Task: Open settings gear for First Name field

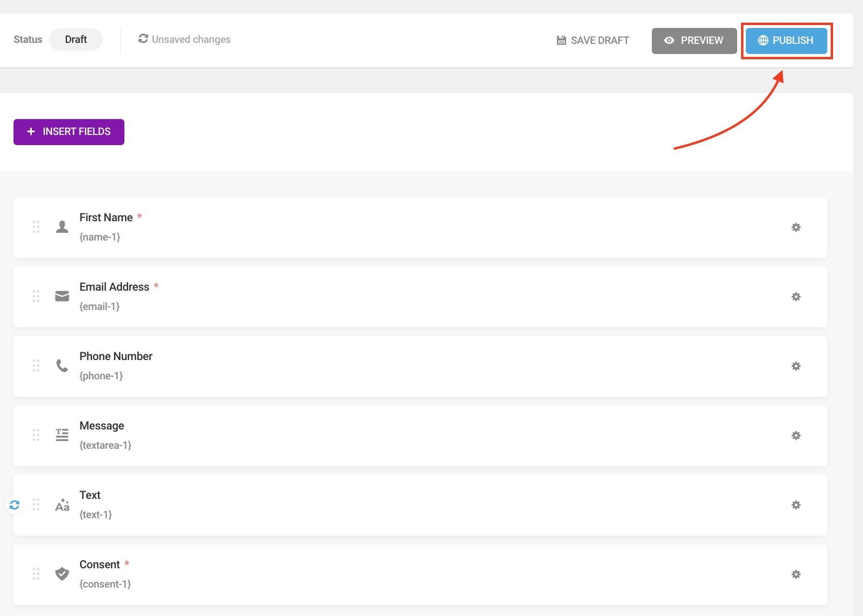Action: (x=796, y=227)
